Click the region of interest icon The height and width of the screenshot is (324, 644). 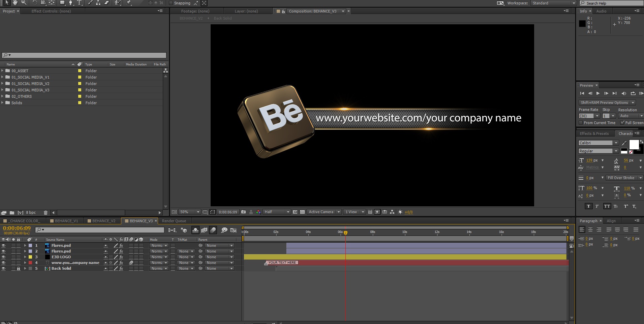(295, 212)
